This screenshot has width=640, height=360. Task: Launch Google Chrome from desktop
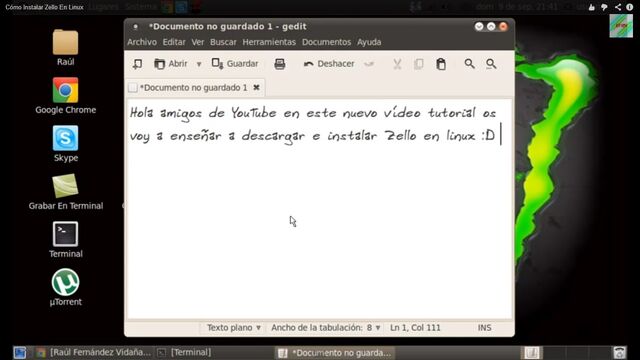tap(65, 96)
